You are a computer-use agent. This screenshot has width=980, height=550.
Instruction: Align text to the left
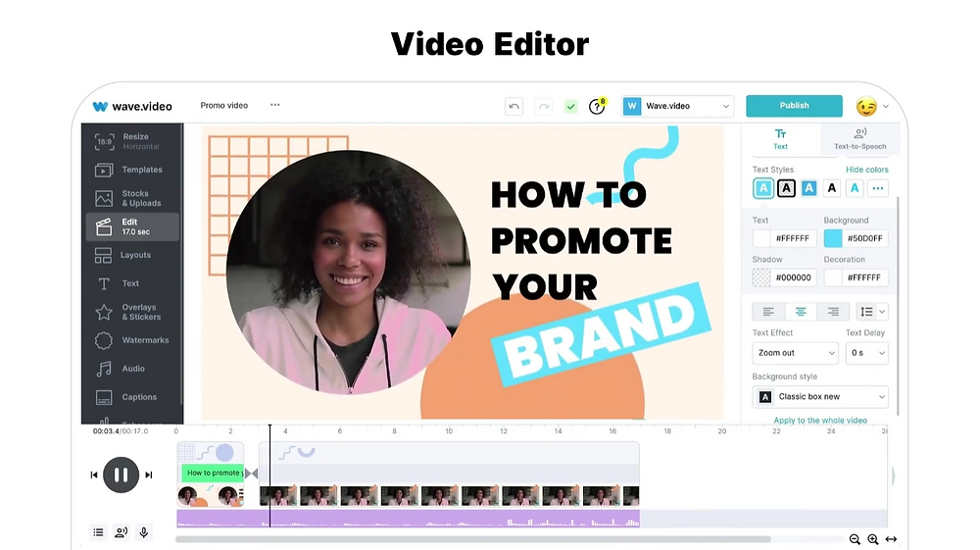768,312
